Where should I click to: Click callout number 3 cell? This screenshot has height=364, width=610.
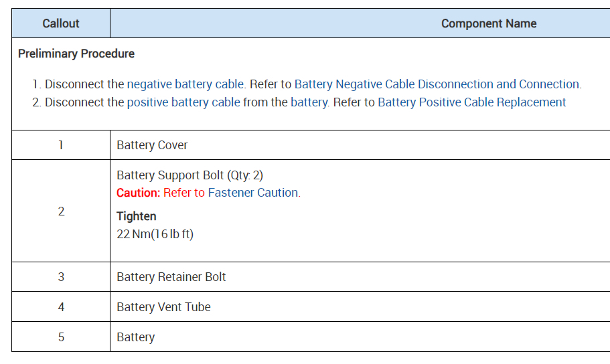61,277
